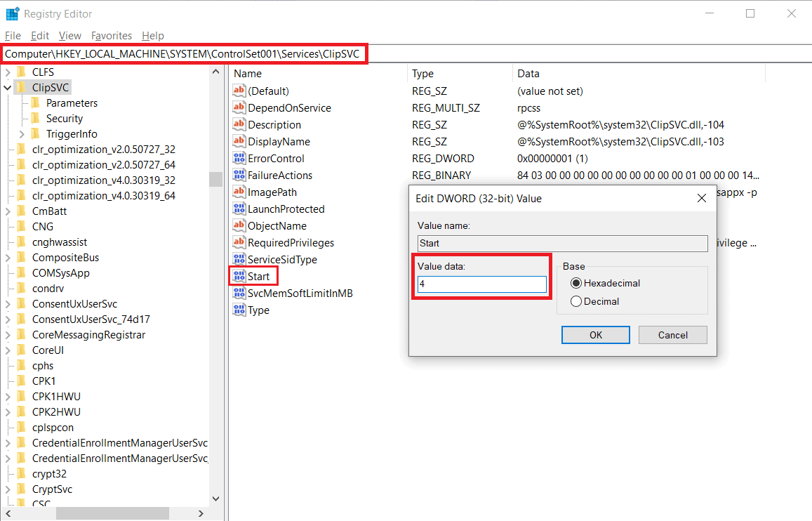Image resolution: width=812 pixels, height=521 pixels.
Task: Select the Decimal base option
Action: click(x=576, y=301)
